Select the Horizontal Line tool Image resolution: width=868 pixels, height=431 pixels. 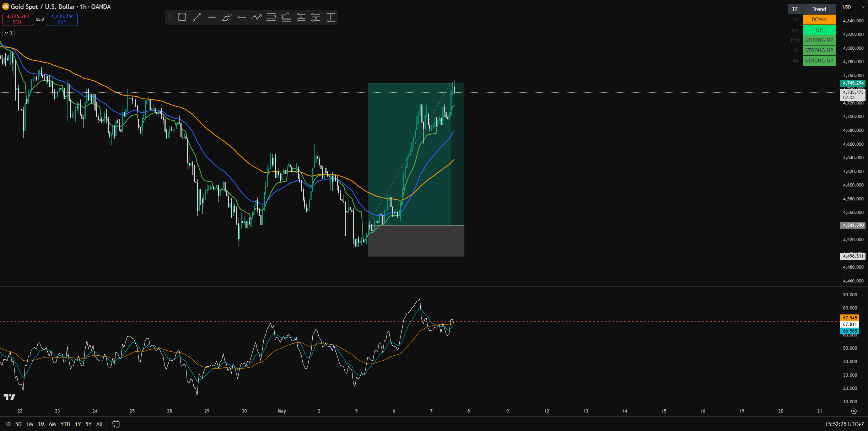point(212,17)
